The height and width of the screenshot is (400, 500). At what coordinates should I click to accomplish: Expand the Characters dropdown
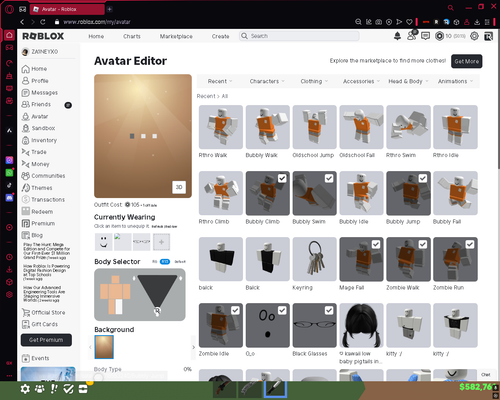pos(267,81)
